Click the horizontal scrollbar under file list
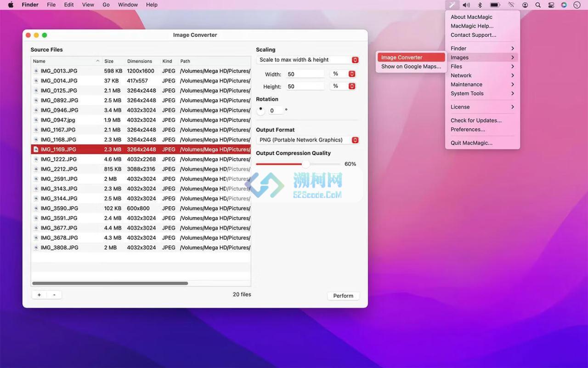The width and height of the screenshot is (588, 368). (x=110, y=283)
